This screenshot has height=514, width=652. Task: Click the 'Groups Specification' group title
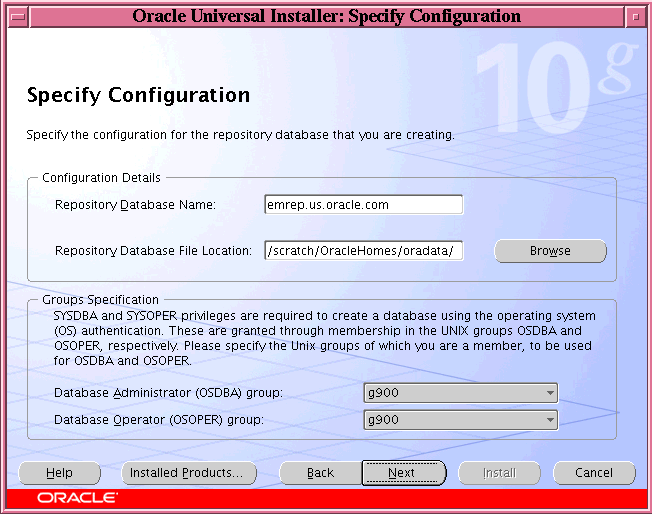[x=100, y=300]
